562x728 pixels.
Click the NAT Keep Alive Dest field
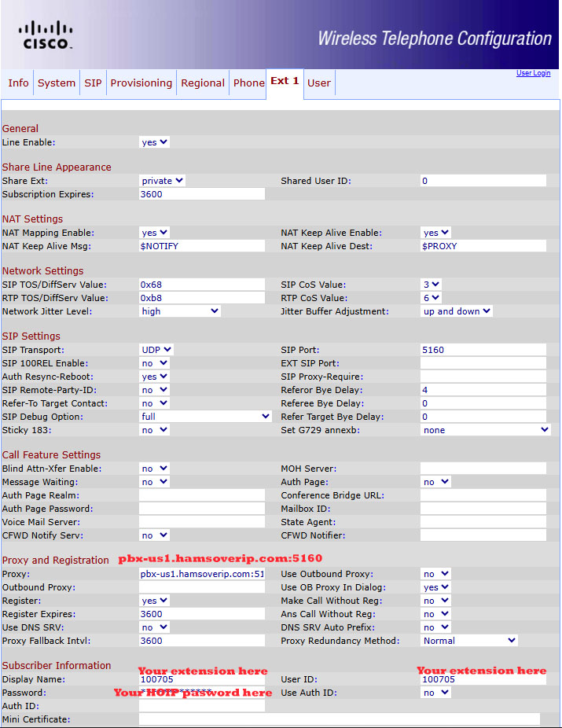(x=483, y=246)
